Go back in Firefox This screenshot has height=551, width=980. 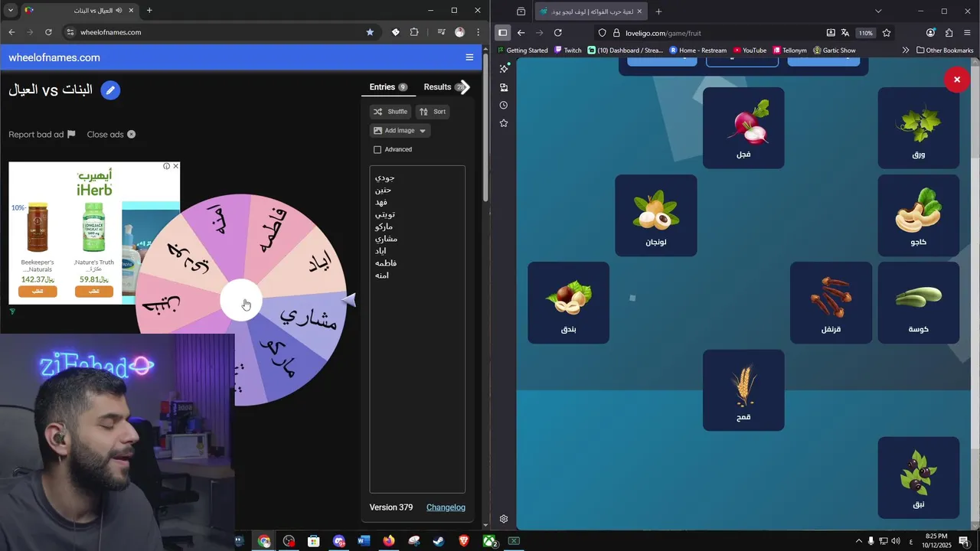(521, 33)
